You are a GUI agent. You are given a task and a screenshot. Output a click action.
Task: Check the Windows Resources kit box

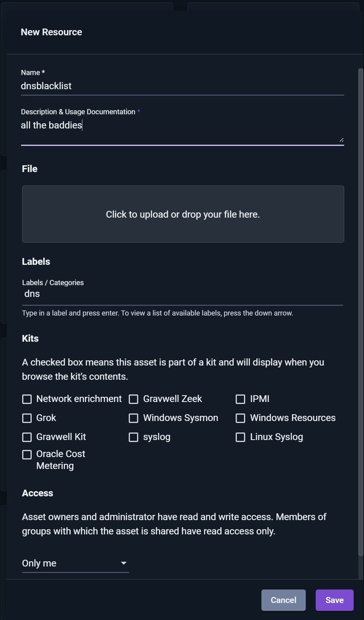(x=240, y=418)
